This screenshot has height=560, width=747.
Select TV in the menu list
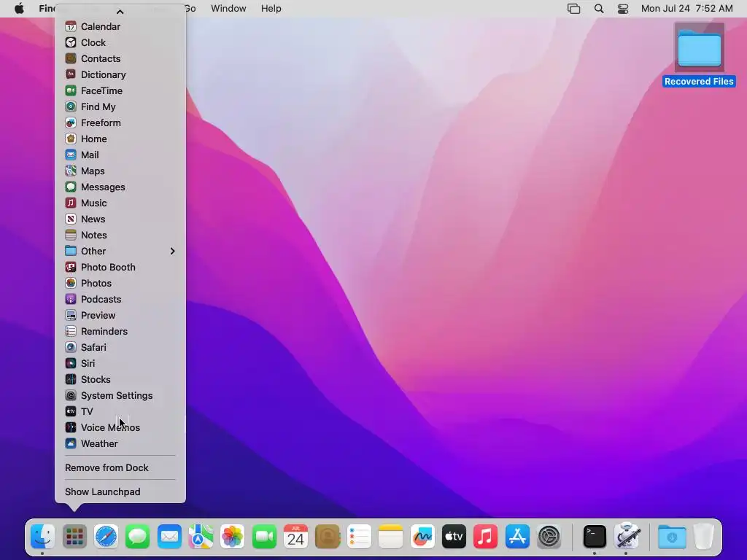click(x=120, y=411)
